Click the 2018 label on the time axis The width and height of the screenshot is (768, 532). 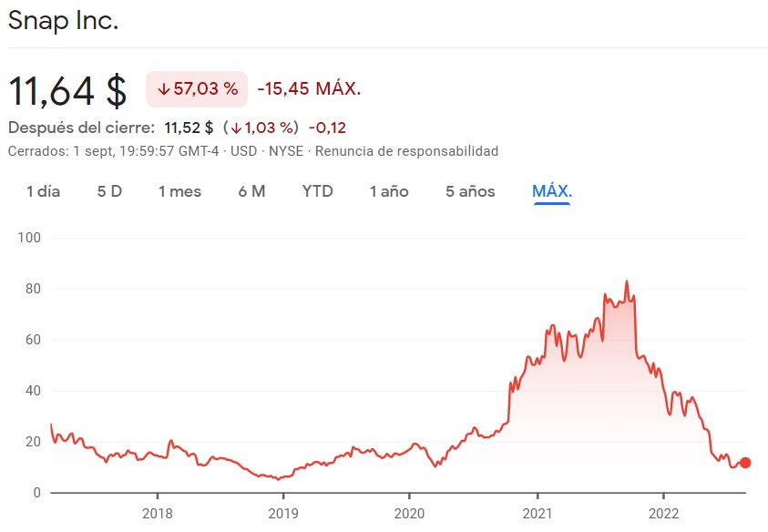pyautogui.click(x=158, y=514)
